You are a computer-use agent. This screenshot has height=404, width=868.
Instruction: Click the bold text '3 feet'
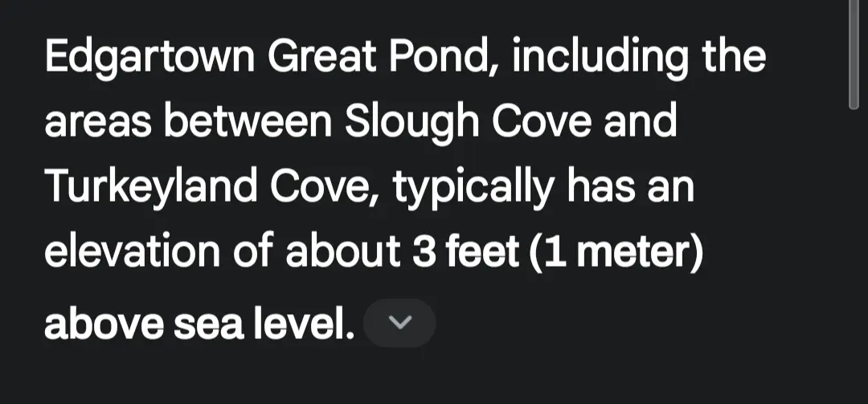[466, 252]
